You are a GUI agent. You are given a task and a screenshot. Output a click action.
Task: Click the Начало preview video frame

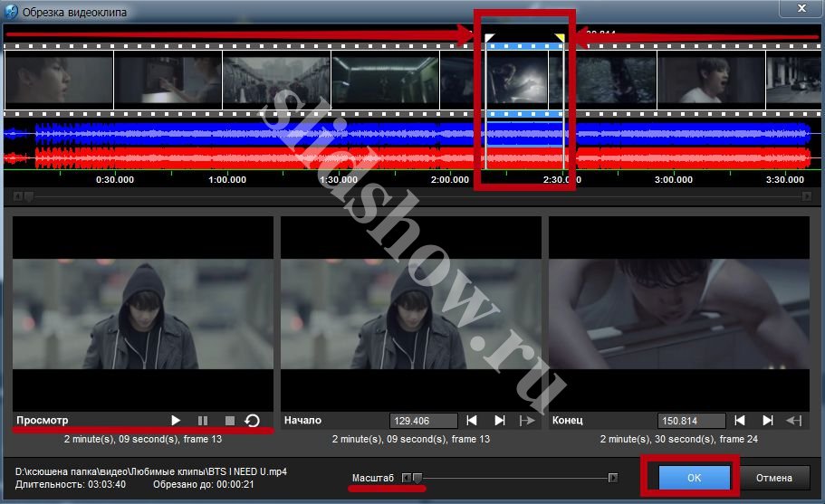(x=411, y=314)
